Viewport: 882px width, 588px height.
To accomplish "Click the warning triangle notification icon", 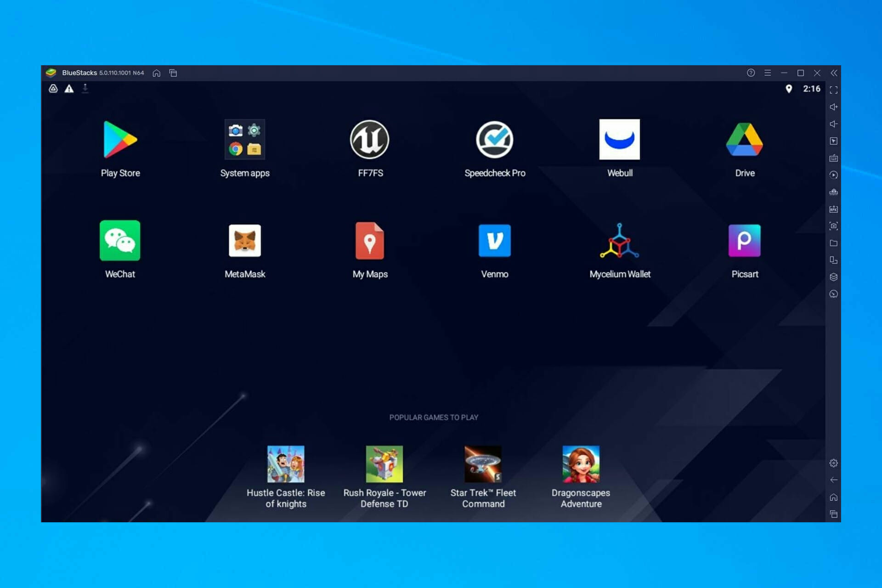I will [x=69, y=89].
